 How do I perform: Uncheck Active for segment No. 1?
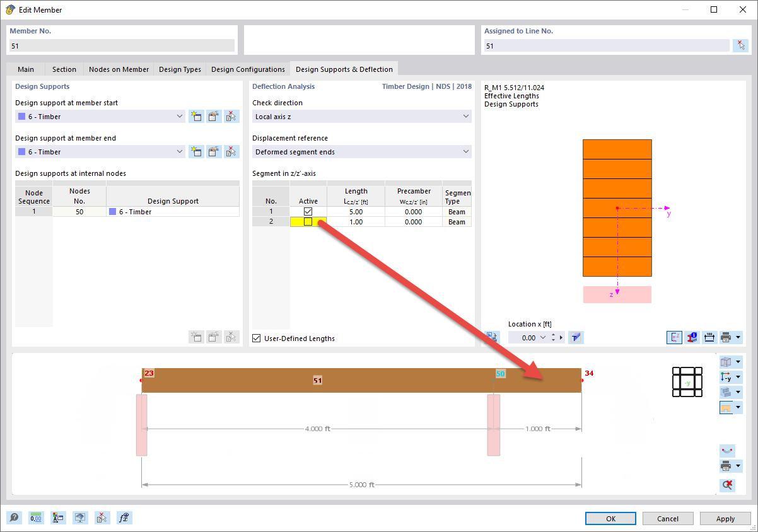308,211
